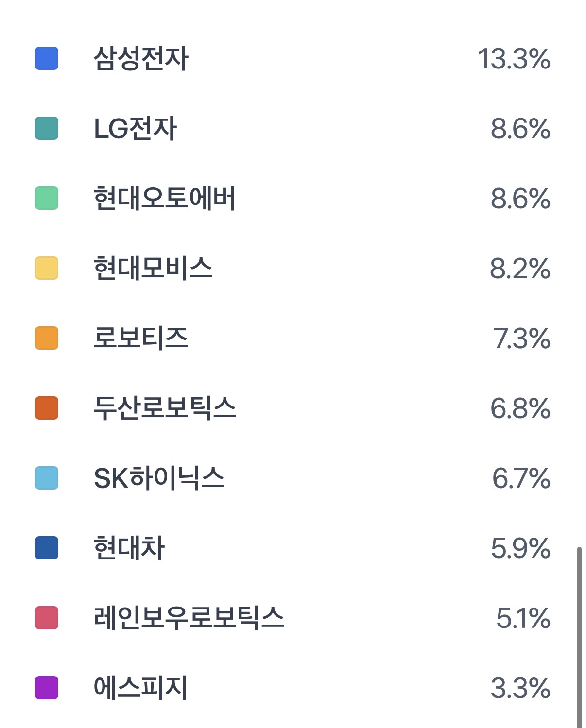This screenshot has width=586, height=728.
Task: Click the green swatch beside 현대오토에버
Action: [47, 198]
